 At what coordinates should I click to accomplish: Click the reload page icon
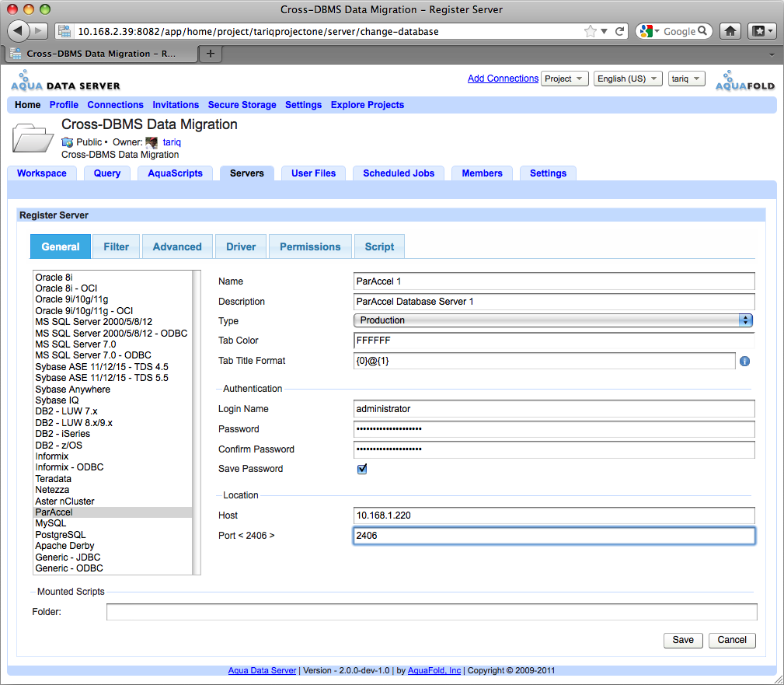coord(620,32)
